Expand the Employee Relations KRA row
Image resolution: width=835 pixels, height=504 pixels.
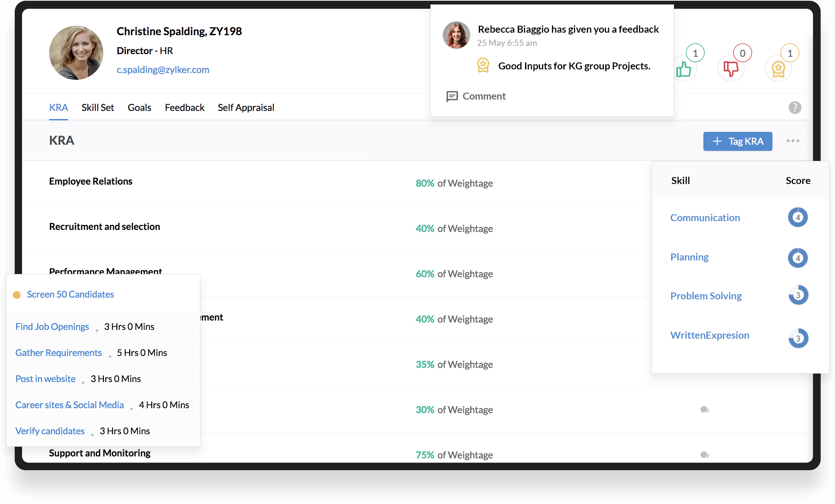[91, 181]
